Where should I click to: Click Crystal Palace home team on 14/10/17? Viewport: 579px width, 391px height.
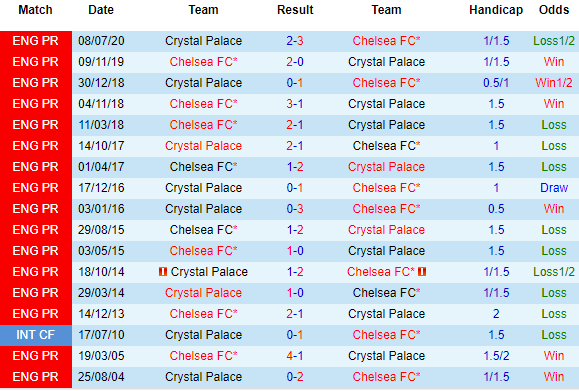[x=203, y=146]
